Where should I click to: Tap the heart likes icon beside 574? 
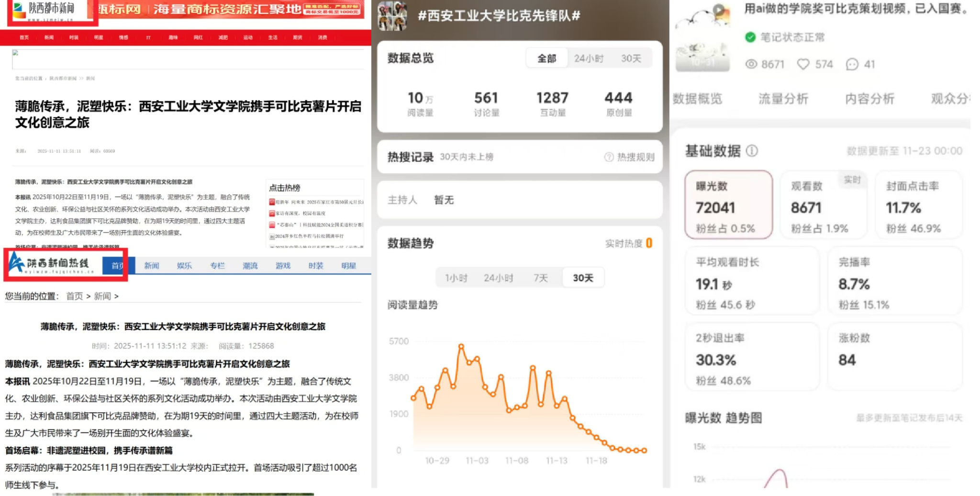point(803,64)
